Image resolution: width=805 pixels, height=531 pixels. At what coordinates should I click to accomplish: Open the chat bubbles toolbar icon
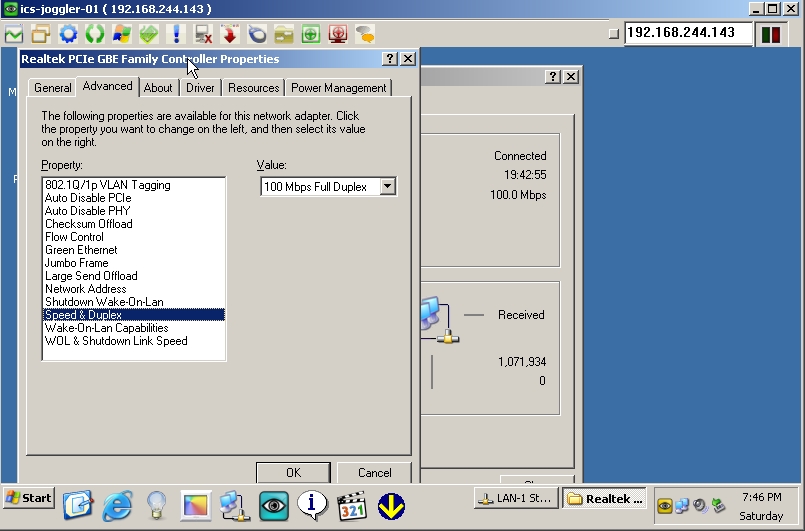point(365,34)
